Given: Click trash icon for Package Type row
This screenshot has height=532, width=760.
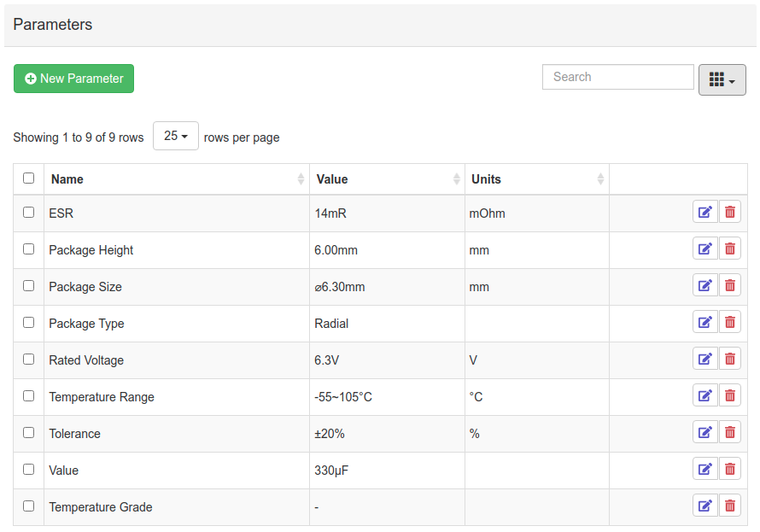Looking at the screenshot, I should [730, 323].
